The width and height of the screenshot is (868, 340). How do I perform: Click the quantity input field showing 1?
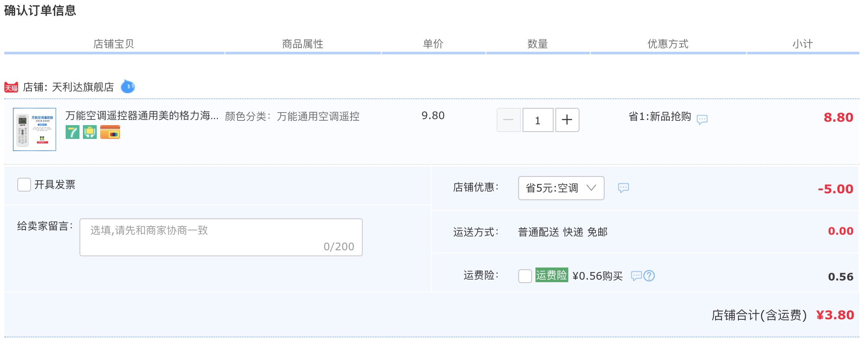click(538, 120)
